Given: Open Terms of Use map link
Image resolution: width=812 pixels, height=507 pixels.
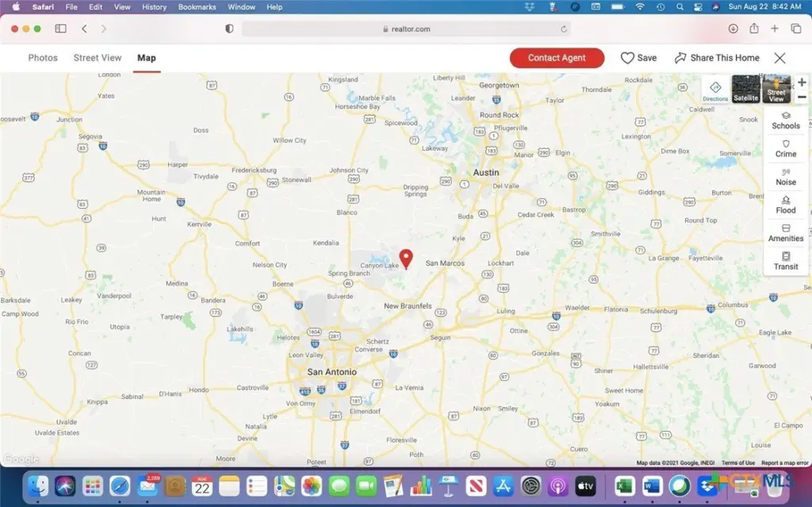Looking at the screenshot, I should click(737, 463).
